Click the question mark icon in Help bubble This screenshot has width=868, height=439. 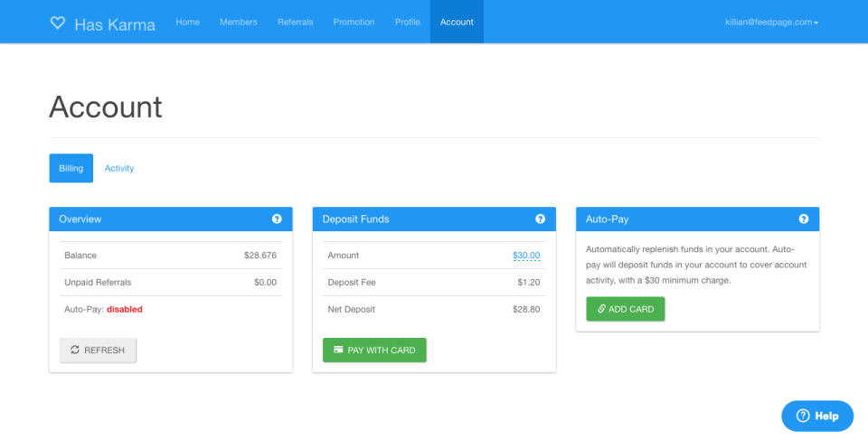pyautogui.click(x=803, y=416)
